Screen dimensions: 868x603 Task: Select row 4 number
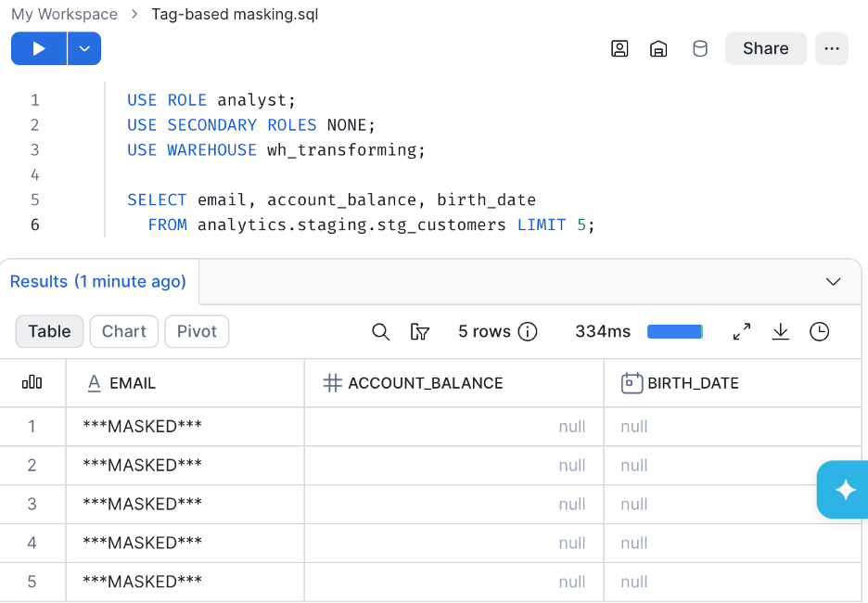(32, 543)
